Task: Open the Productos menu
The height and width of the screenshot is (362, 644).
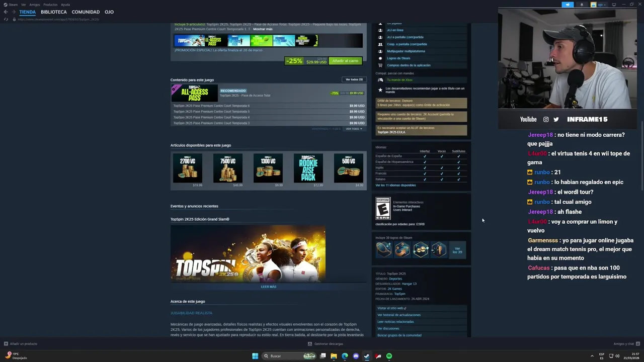Action: point(50,5)
